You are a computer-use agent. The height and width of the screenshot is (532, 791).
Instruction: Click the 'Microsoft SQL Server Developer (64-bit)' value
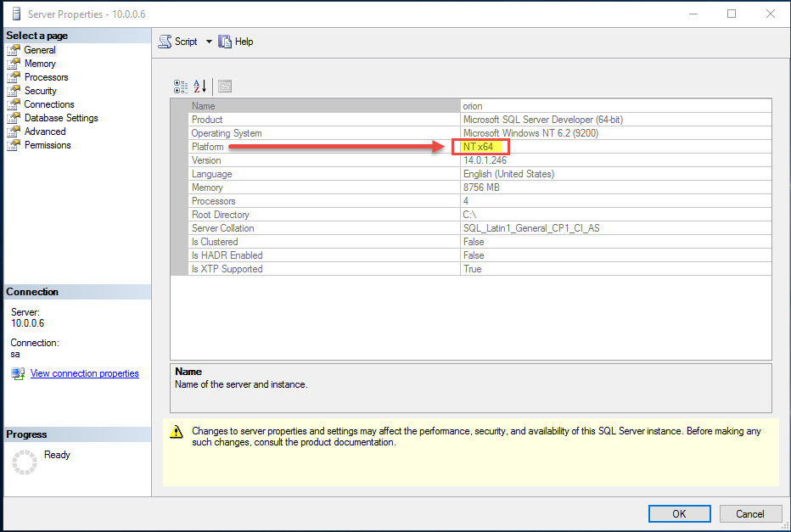(x=543, y=120)
